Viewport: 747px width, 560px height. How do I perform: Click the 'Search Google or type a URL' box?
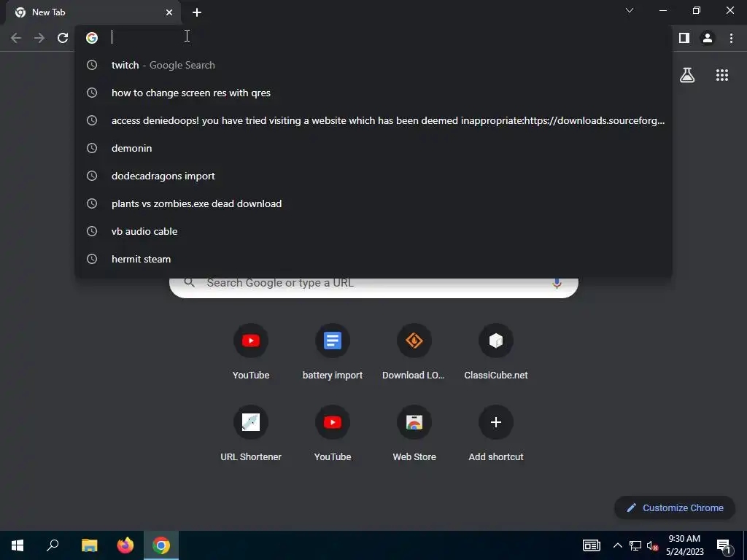click(374, 286)
